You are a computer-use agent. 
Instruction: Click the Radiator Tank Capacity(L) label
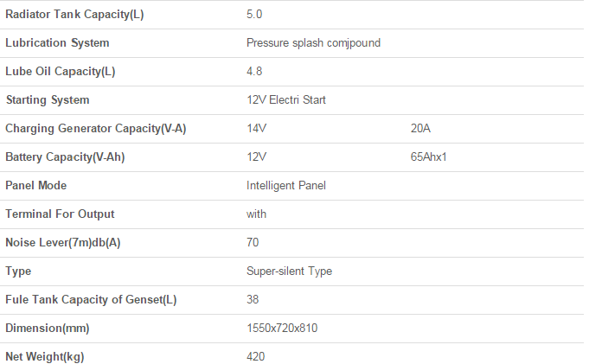pyautogui.click(x=74, y=15)
